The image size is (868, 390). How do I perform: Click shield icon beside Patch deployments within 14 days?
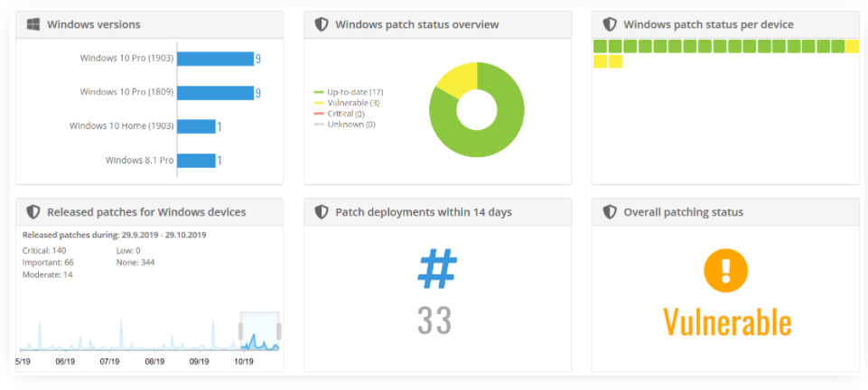click(x=321, y=212)
